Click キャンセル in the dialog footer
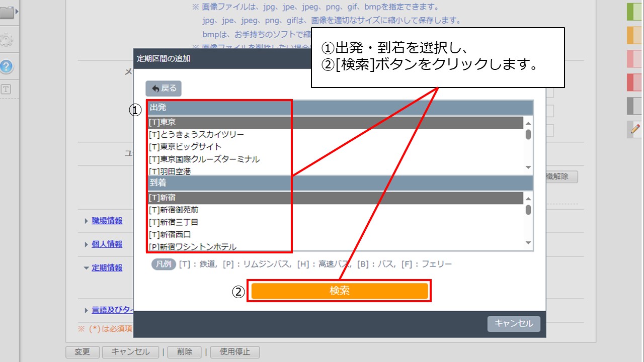The image size is (644, 362). (x=513, y=324)
